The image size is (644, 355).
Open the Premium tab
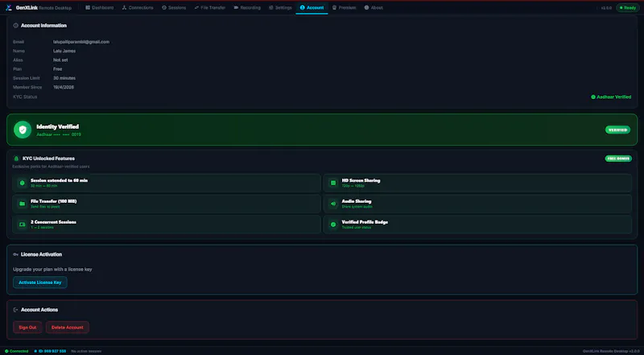click(344, 7)
